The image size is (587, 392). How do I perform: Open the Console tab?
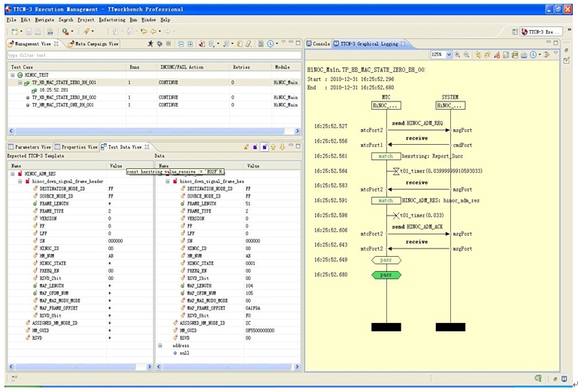pyautogui.click(x=318, y=44)
